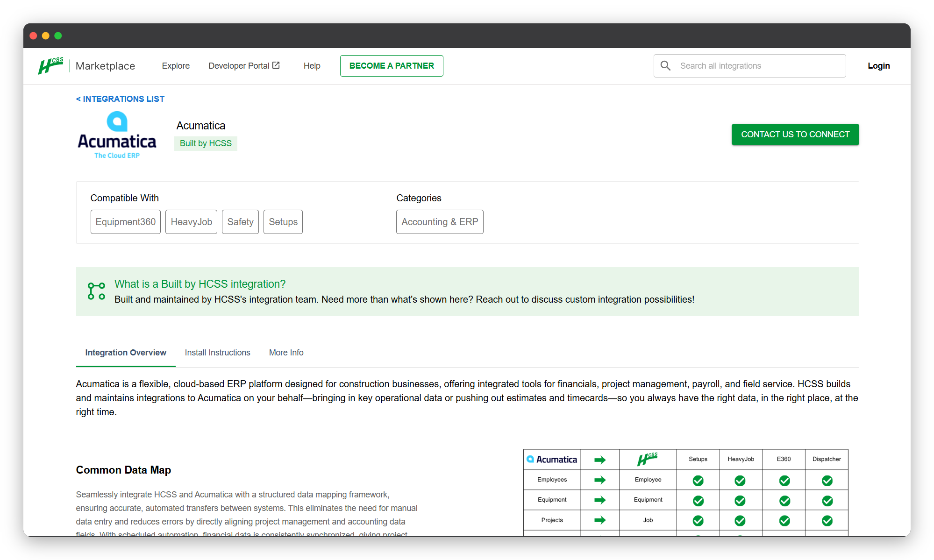Select the HeavyJob compatibility tag

[x=191, y=222]
